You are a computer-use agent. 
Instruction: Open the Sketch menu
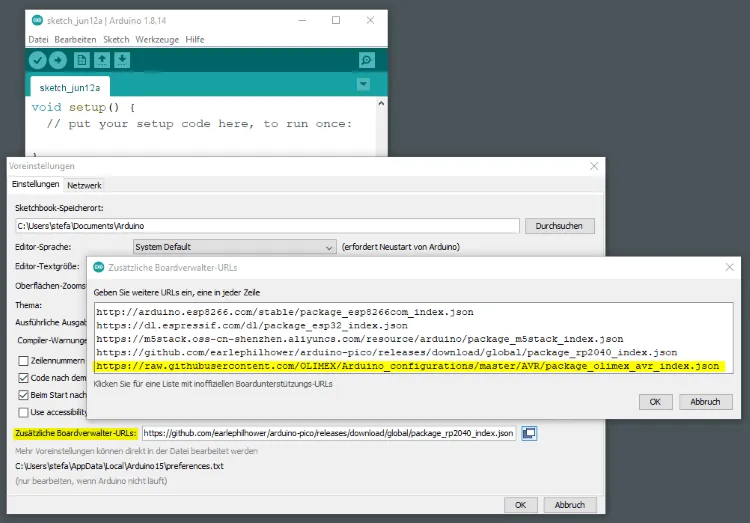click(x=116, y=39)
